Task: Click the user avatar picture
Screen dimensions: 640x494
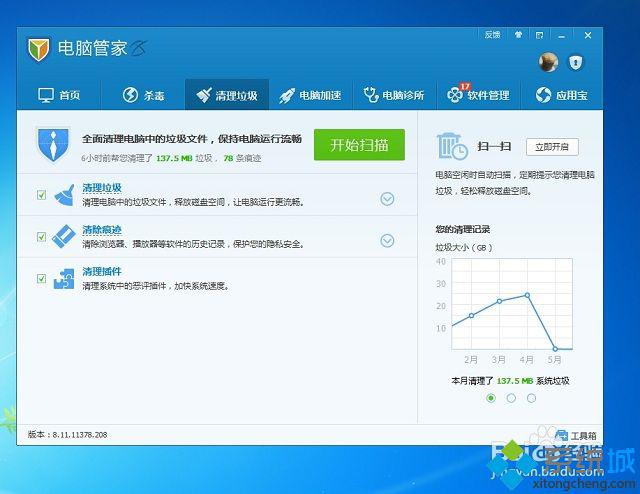Action: pyautogui.click(x=548, y=62)
